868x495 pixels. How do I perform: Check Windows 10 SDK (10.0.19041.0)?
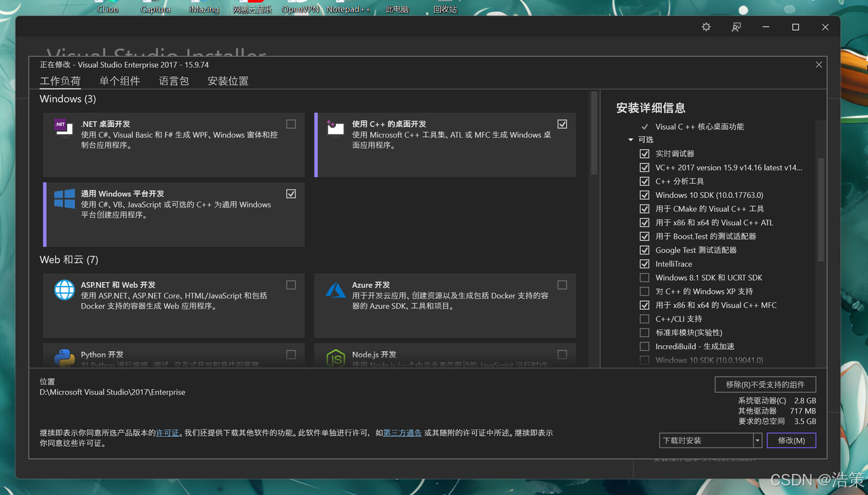click(x=644, y=360)
